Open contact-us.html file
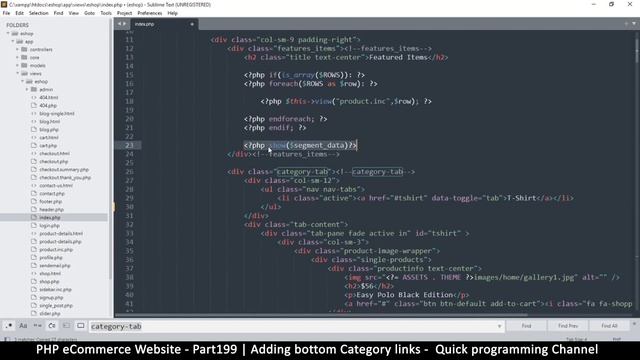This screenshot has width=640, height=360. click(x=56, y=185)
